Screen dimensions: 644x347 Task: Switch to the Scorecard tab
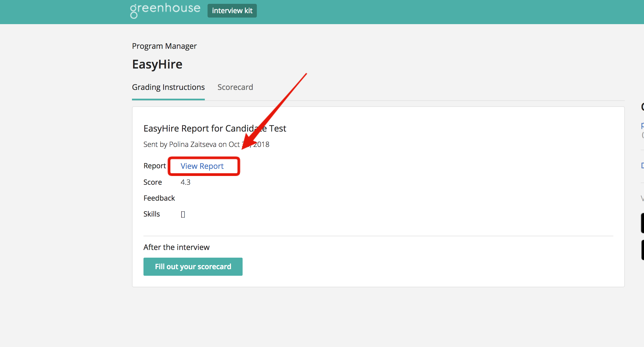[235, 87]
